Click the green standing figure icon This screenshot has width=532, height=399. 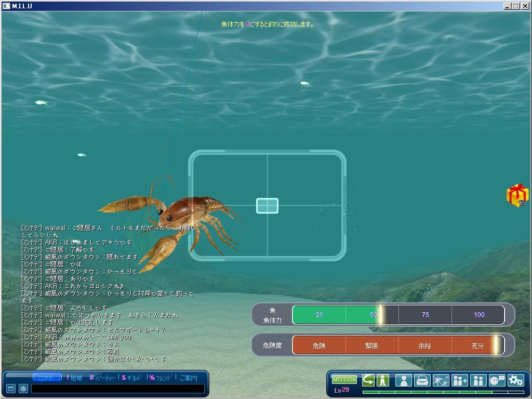pos(383,380)
